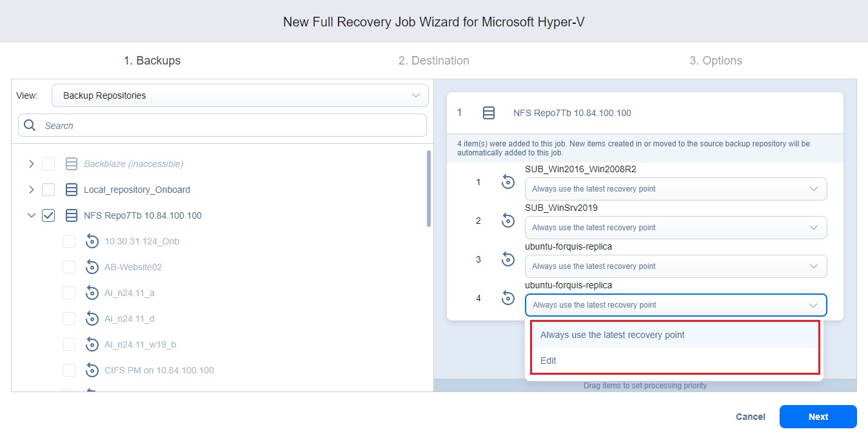
Task: Click the Local_repository_Onboard repository icon
Action: [72, 190]
